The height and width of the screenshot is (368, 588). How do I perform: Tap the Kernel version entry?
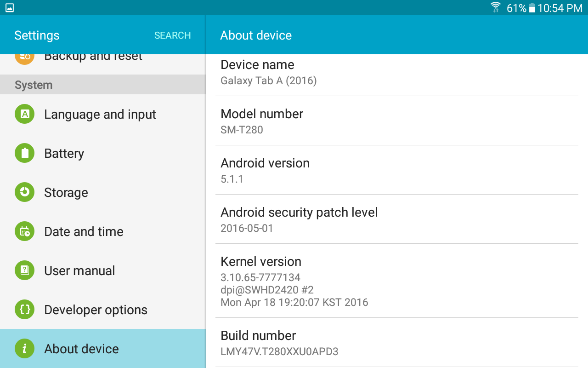397,281
